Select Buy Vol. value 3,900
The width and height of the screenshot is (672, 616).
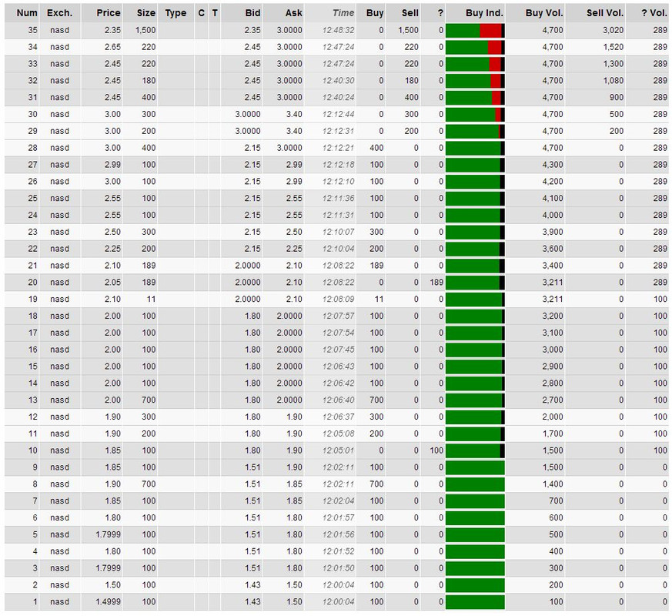[x=553, y=232]
